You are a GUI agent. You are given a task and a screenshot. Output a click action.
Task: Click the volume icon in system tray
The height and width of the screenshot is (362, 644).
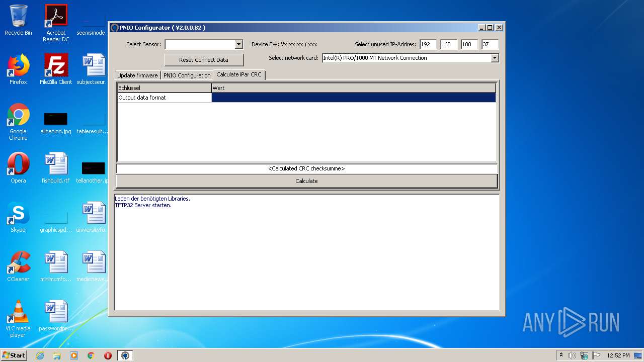point(572,355)
